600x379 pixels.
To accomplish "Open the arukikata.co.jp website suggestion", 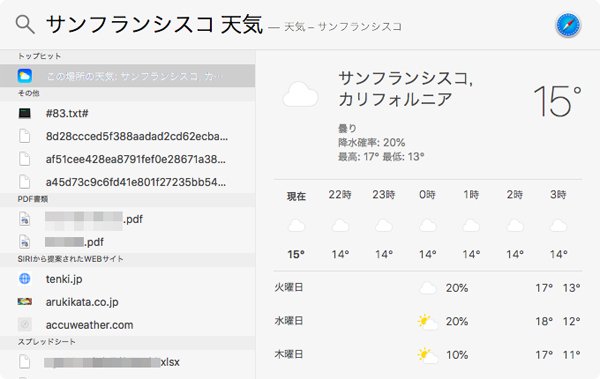I will click(x=127, y=302).
